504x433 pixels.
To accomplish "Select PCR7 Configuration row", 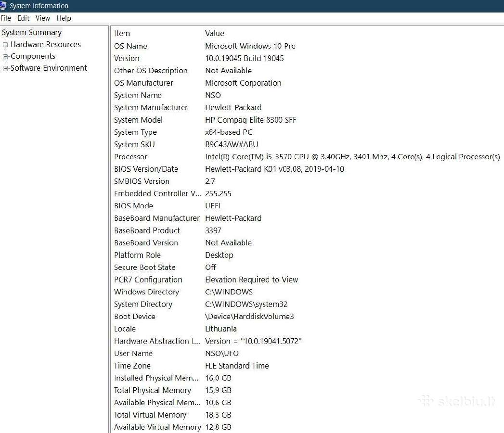I will pos(148,280).
